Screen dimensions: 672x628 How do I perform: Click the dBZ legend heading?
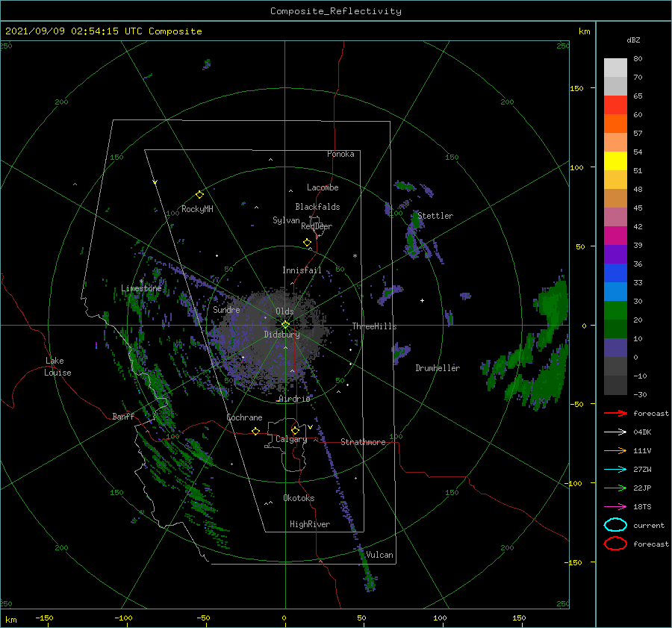(633, 40)
